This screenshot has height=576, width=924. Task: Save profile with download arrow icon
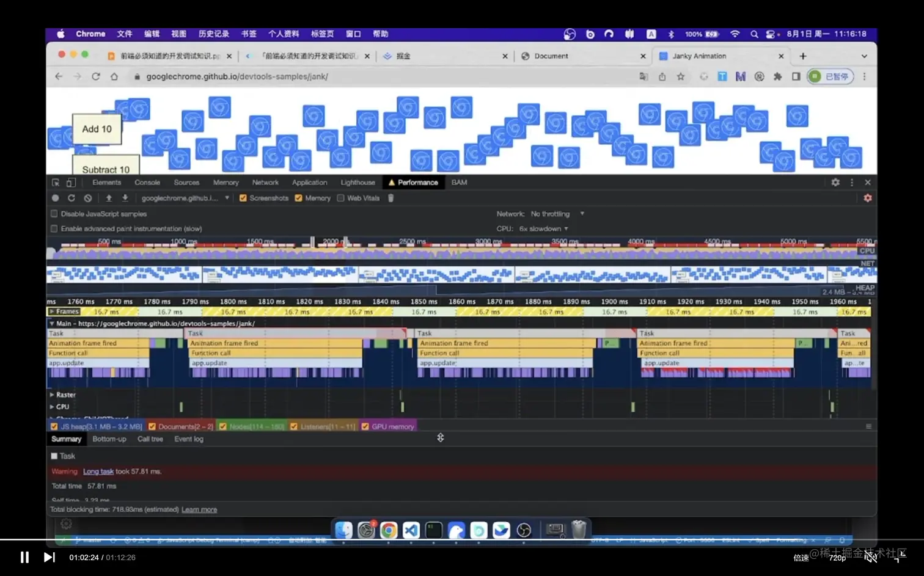(125, 198)
